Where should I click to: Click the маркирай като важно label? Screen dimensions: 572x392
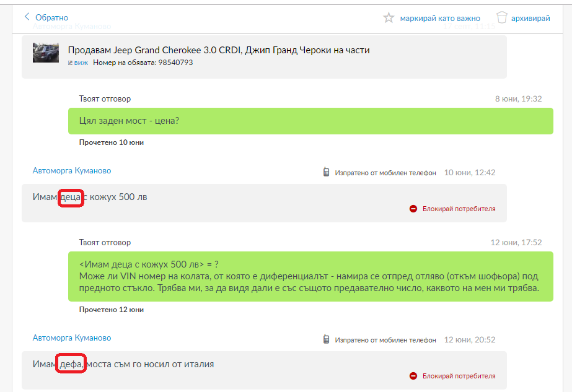point(440,18)
